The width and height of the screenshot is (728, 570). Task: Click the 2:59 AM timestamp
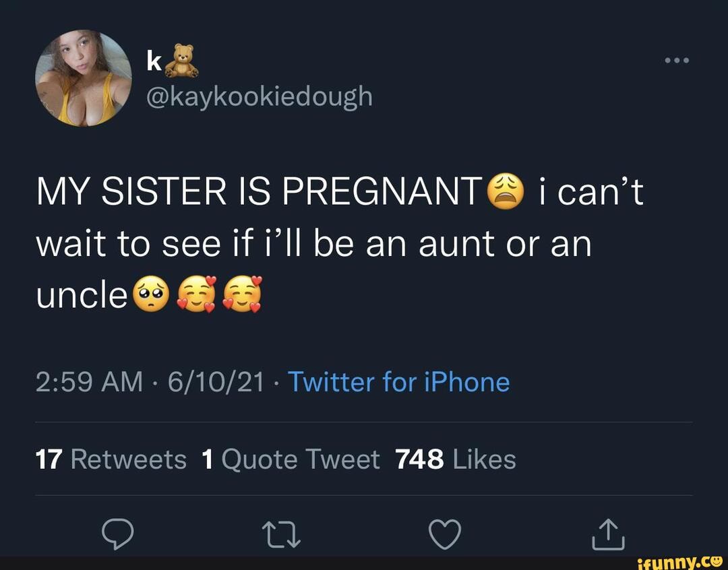89,382
